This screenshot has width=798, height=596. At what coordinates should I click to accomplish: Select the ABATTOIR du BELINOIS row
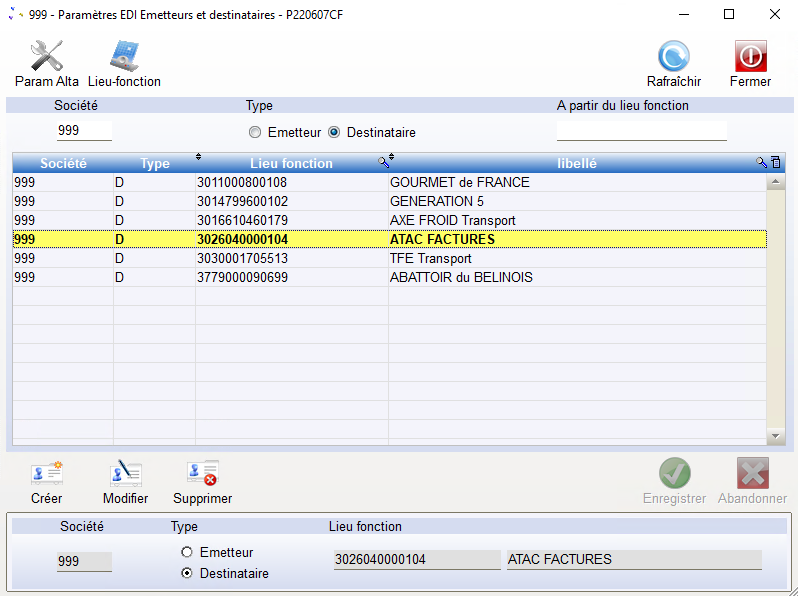[x=460, y=277]
